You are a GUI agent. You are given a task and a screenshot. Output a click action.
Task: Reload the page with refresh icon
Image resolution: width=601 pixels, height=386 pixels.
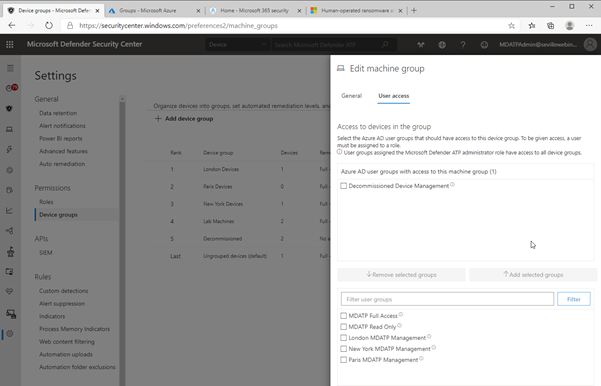pos(49,26)
